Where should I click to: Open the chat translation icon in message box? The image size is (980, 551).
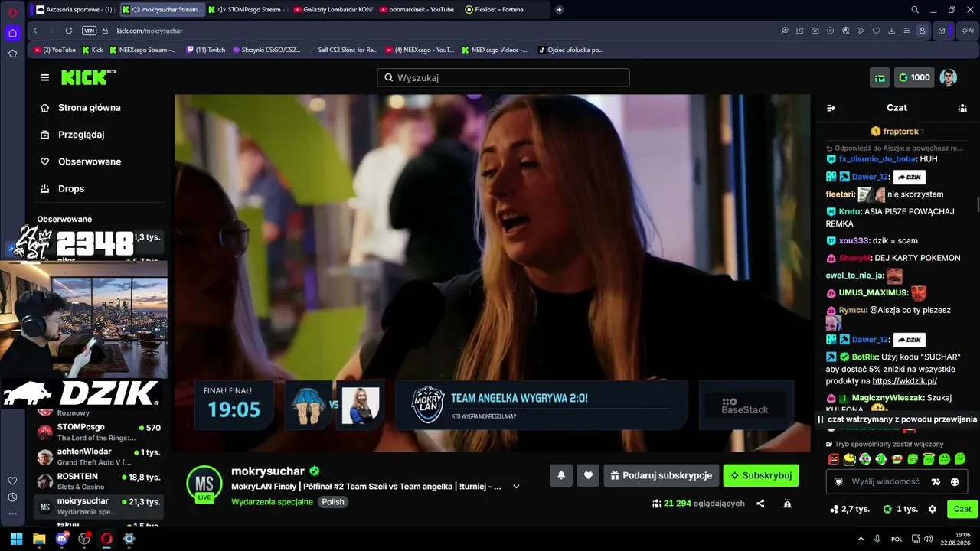tap(935, 481)
